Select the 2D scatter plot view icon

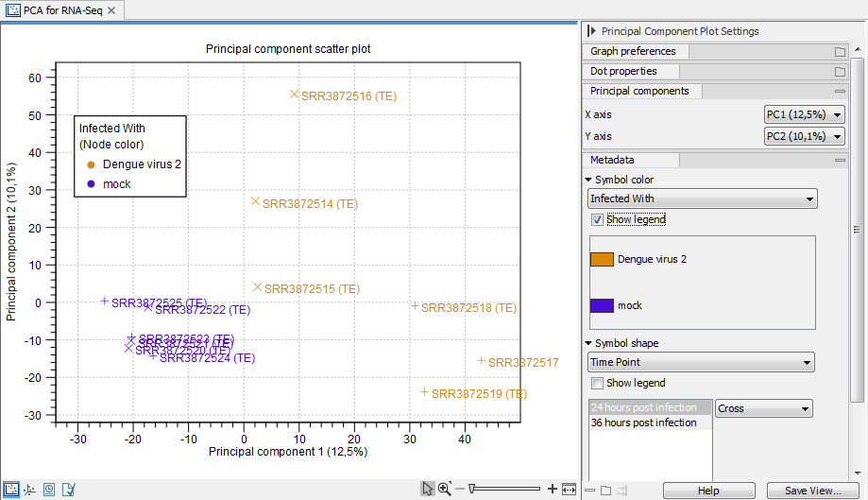11,489
